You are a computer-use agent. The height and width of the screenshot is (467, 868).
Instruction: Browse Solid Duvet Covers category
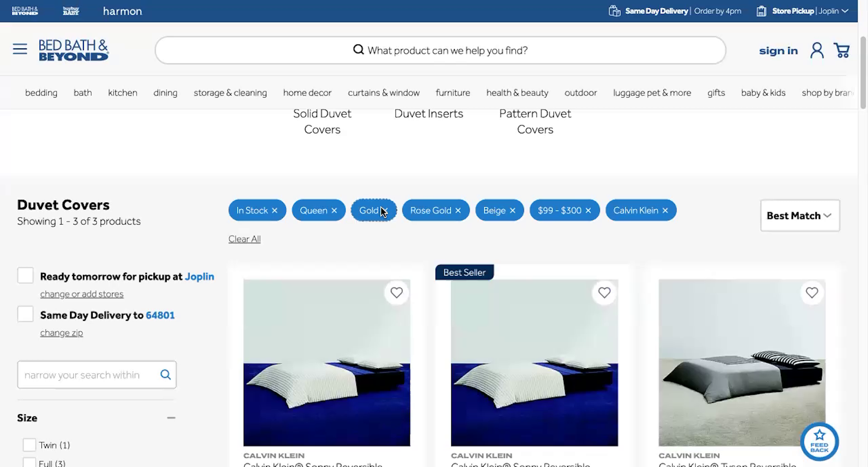click(322, 121)
